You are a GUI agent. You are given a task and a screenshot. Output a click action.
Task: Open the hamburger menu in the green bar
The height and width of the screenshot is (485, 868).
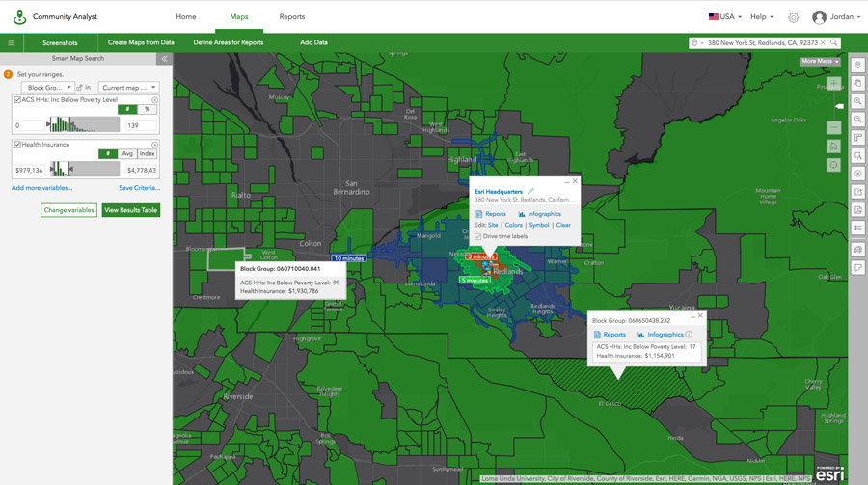tap(11, 42)
